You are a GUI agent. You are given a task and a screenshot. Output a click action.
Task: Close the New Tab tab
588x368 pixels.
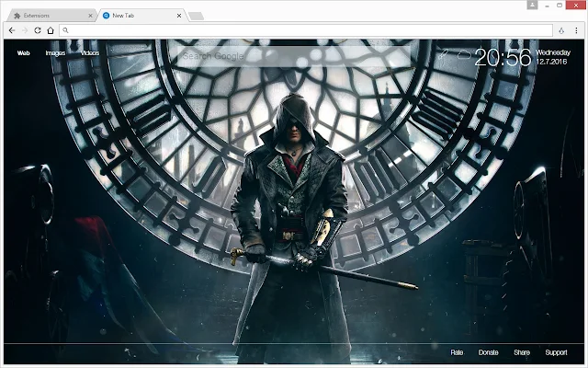tap(179, 16)
